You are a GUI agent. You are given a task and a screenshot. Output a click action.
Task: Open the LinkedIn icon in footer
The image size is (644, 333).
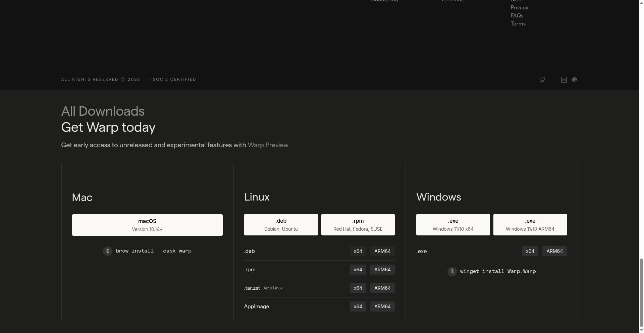(x=564, y=79)
